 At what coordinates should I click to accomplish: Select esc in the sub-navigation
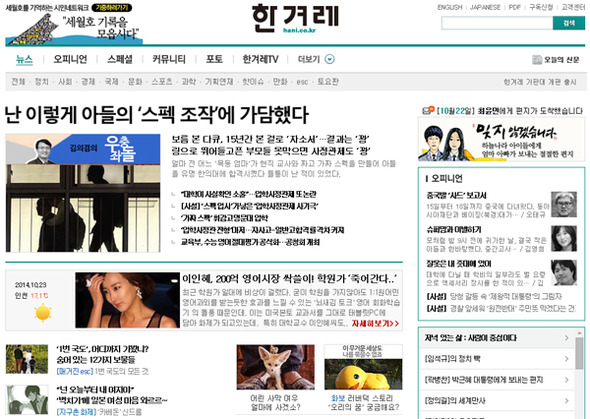[302, 82]
